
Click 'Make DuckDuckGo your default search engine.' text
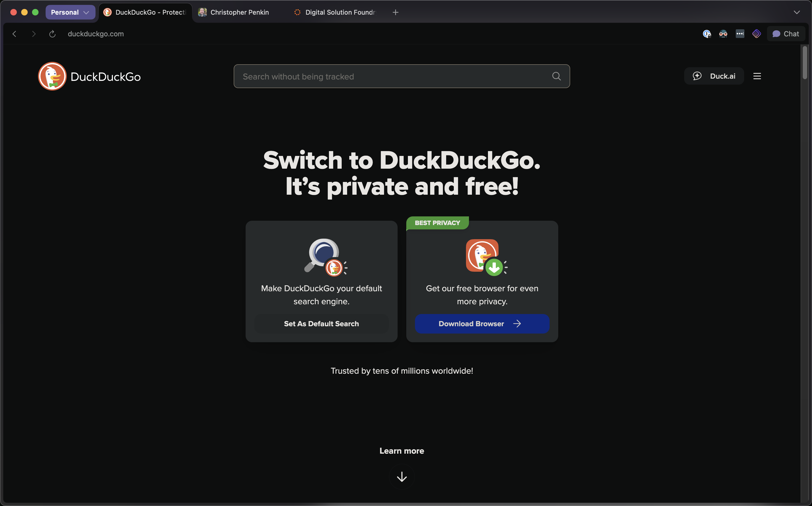point(321,295)
